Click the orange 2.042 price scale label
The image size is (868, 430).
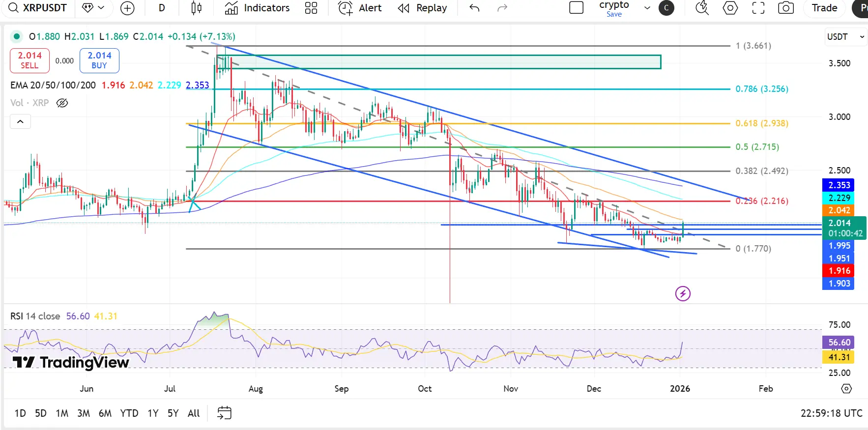839,210
